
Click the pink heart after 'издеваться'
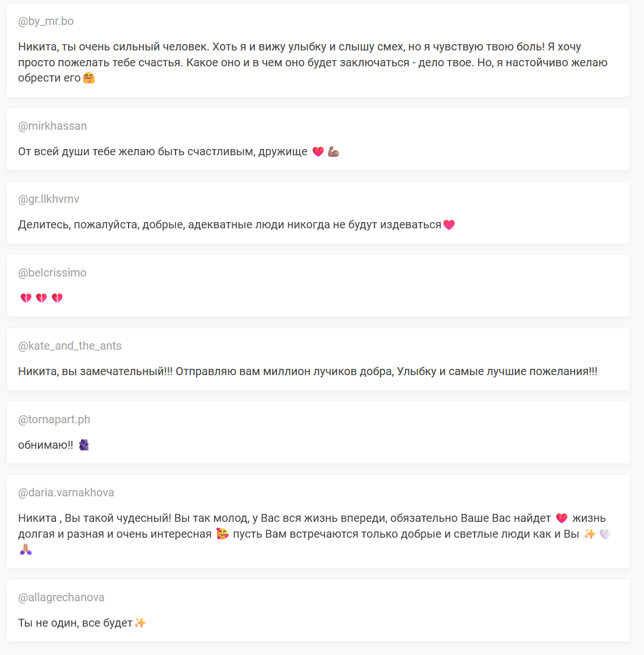click(x=449, y=225)
